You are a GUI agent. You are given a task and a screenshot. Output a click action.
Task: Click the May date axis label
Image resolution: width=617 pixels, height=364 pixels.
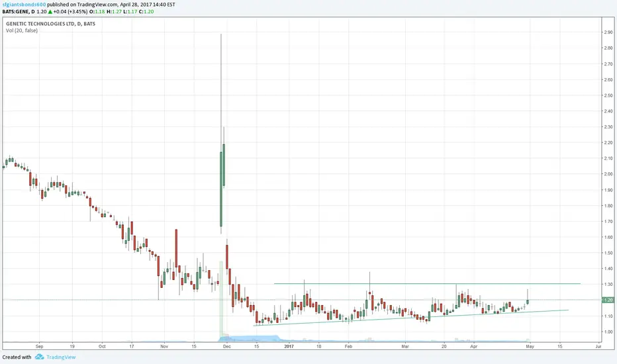[530, 347]
